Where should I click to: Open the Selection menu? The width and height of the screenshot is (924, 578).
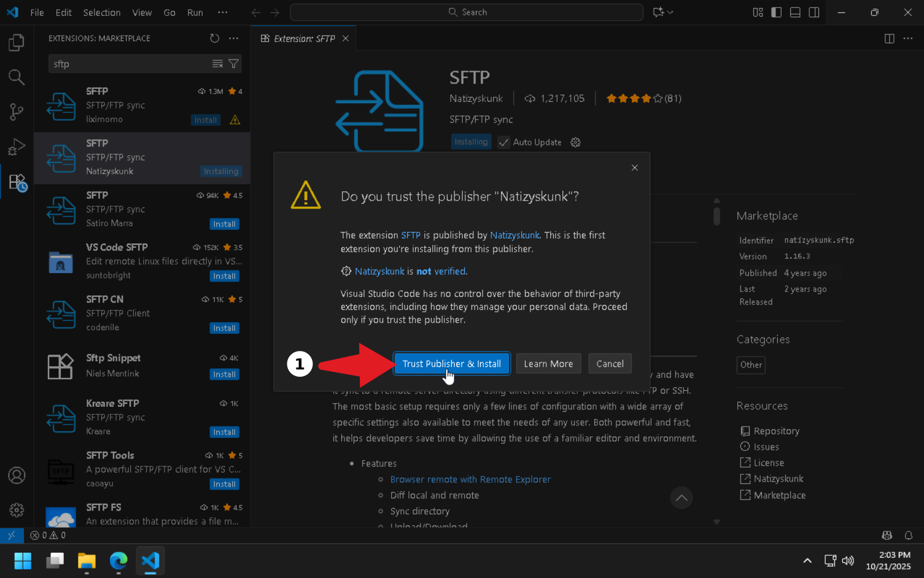[102, 12]
